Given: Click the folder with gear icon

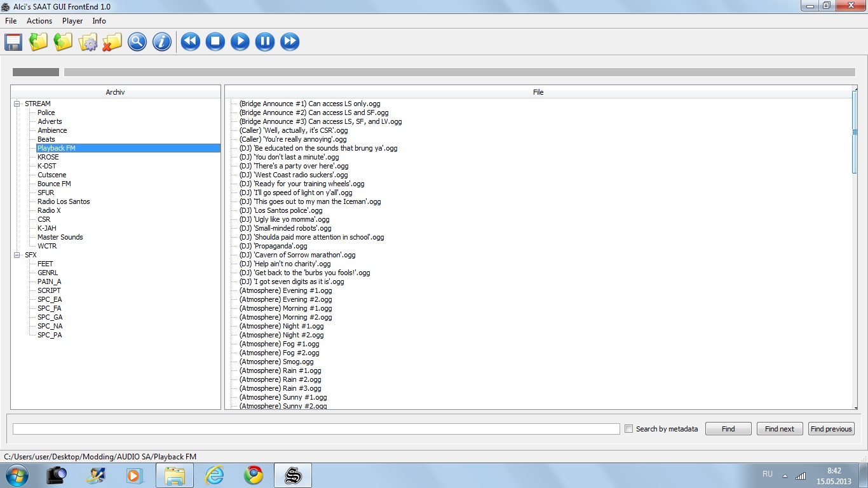Looking at the screenshot, I should click(x=88, y=42).
